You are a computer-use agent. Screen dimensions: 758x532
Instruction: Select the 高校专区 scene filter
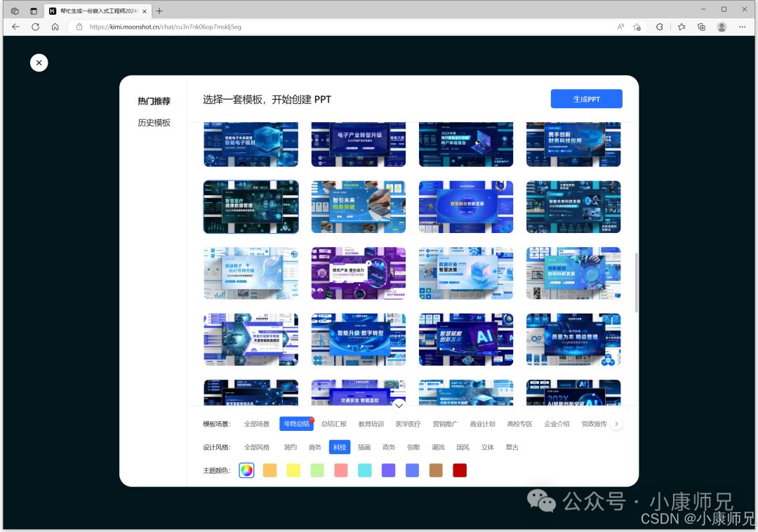coord(519,424)
